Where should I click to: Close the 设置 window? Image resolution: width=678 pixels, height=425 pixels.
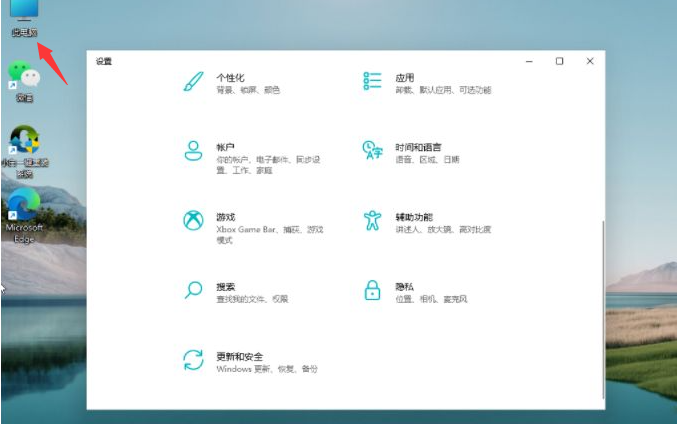point(590,61)
